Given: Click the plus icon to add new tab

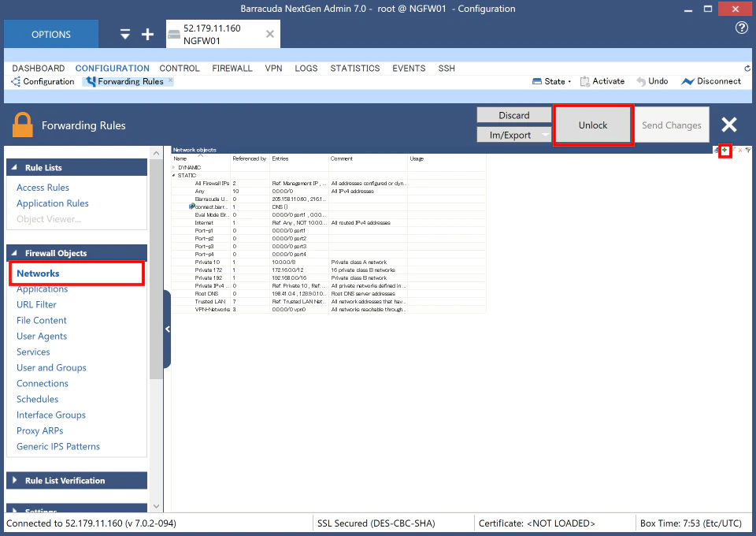Looking at the screenshot, I should click(x=147, y=34).
